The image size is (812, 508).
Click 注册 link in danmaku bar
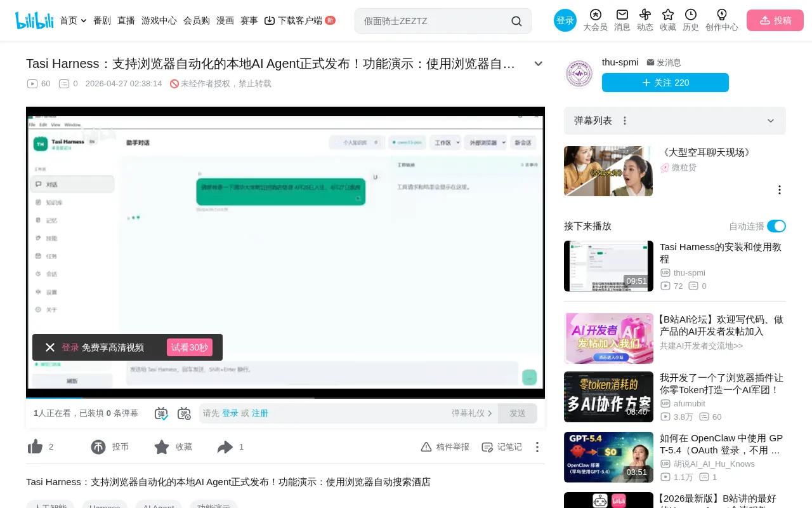pyautogui.click(x=260, y=413)
